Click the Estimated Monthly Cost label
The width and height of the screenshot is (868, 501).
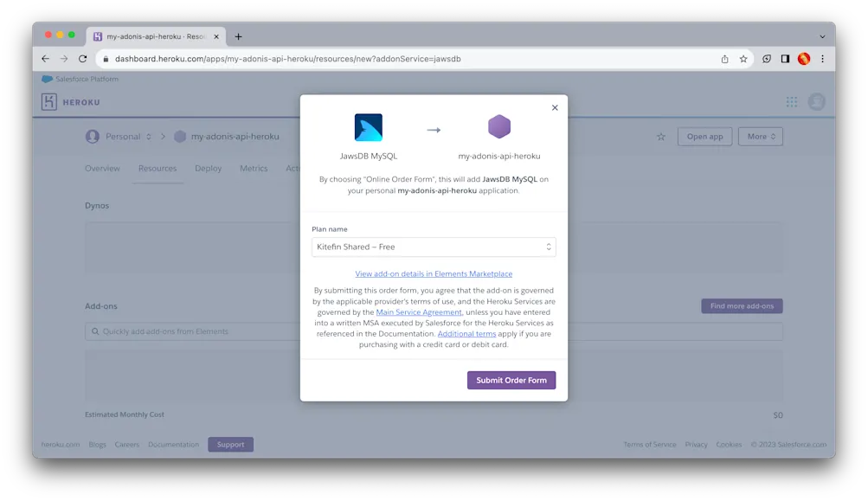(125, 414)
